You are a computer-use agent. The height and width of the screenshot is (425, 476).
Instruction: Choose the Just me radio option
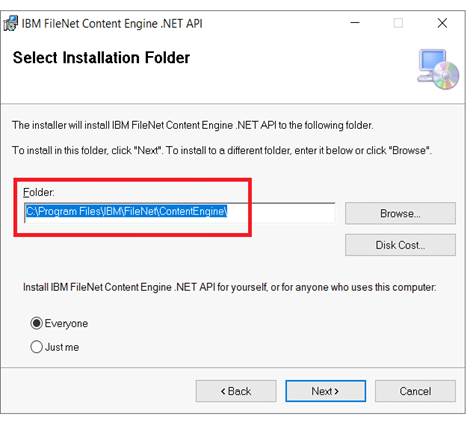click(x=36, y=347)
